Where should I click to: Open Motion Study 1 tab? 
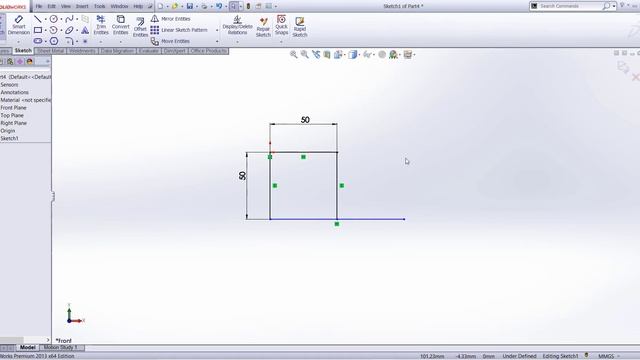pos(61,347)
